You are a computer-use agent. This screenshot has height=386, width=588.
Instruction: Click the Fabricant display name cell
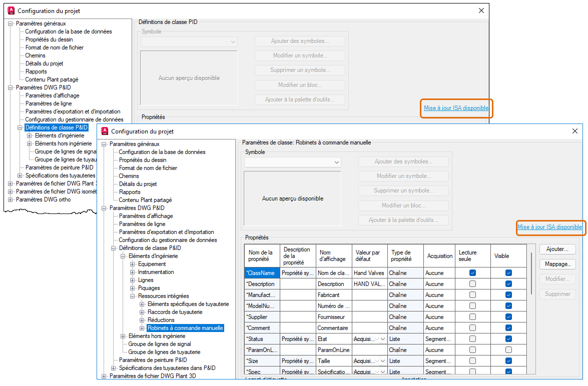click(x=334, y=295)
